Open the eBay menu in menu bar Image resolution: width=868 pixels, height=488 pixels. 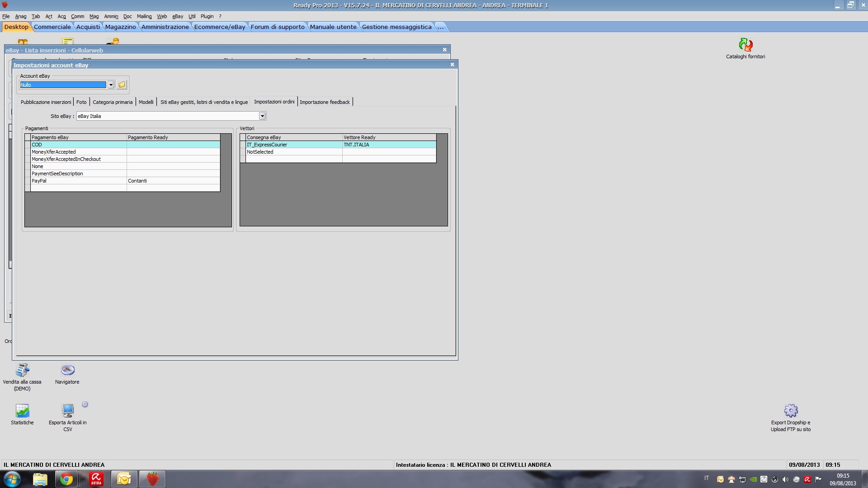point(177,16)
